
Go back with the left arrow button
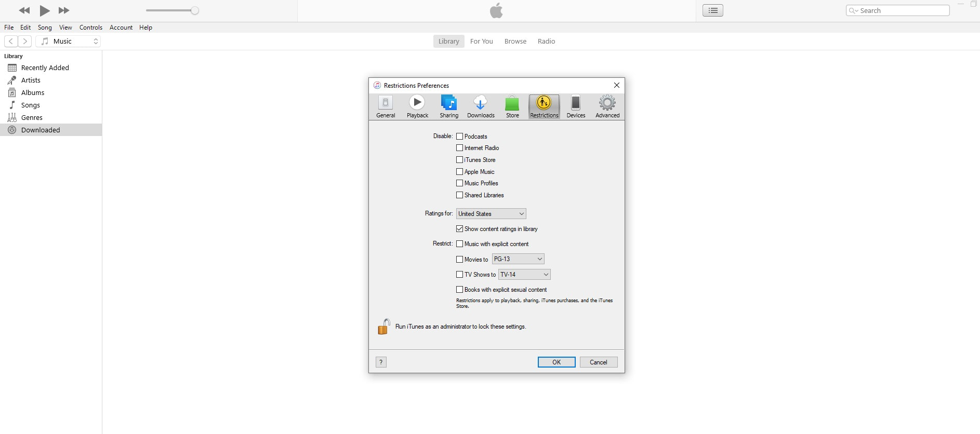(x=11, y=41)
